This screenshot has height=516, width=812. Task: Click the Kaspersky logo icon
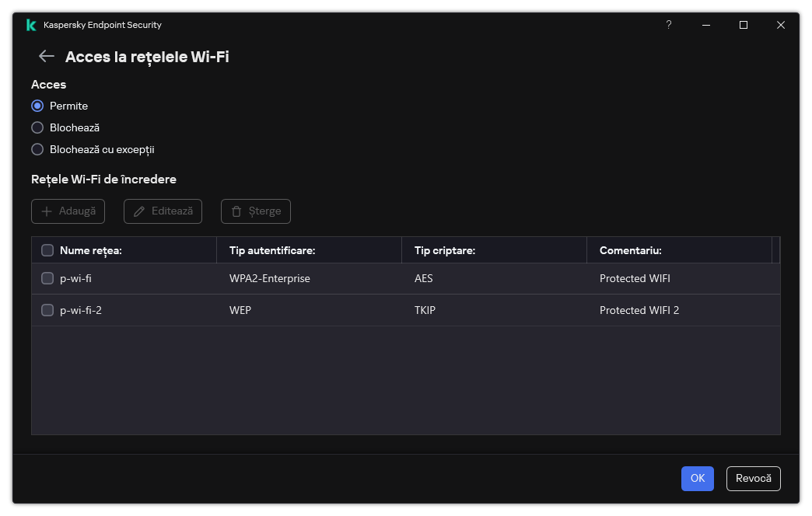coord(30,24)
